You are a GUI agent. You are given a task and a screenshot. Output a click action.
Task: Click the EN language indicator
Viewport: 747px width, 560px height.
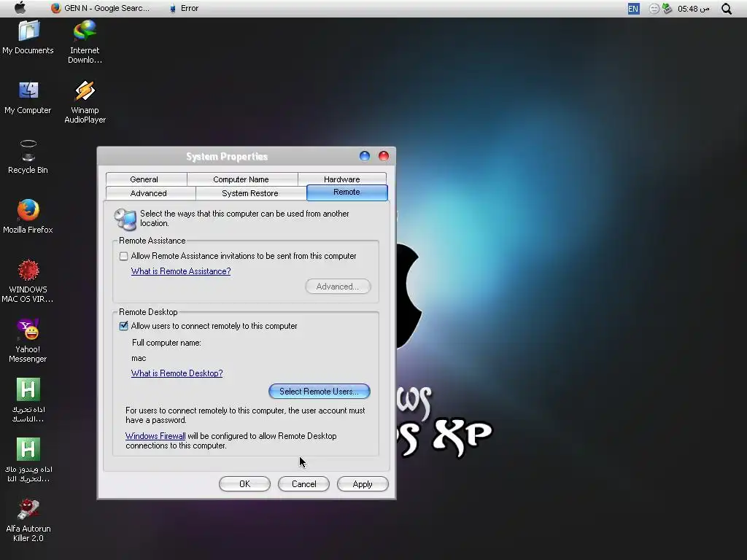point(633,9)
